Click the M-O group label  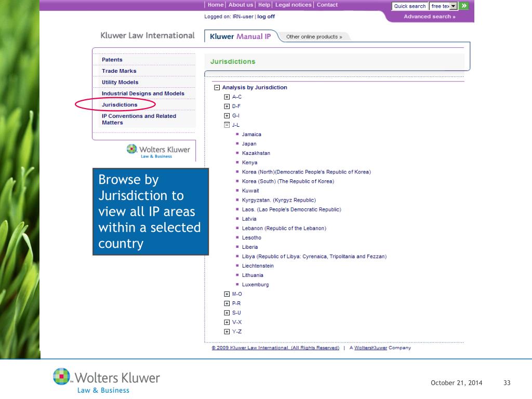pyautogui.click(x=237, y=294)
